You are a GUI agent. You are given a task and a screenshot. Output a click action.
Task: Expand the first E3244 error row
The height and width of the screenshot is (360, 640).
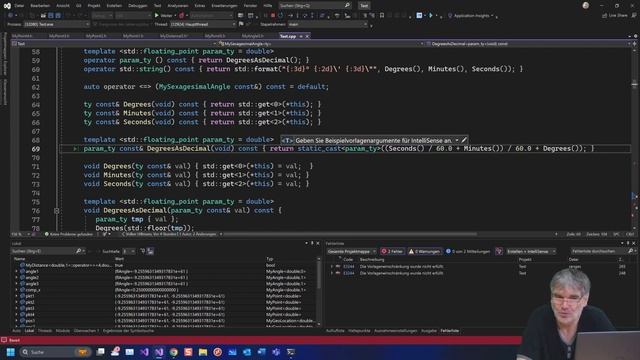click(x=331, y=267)
